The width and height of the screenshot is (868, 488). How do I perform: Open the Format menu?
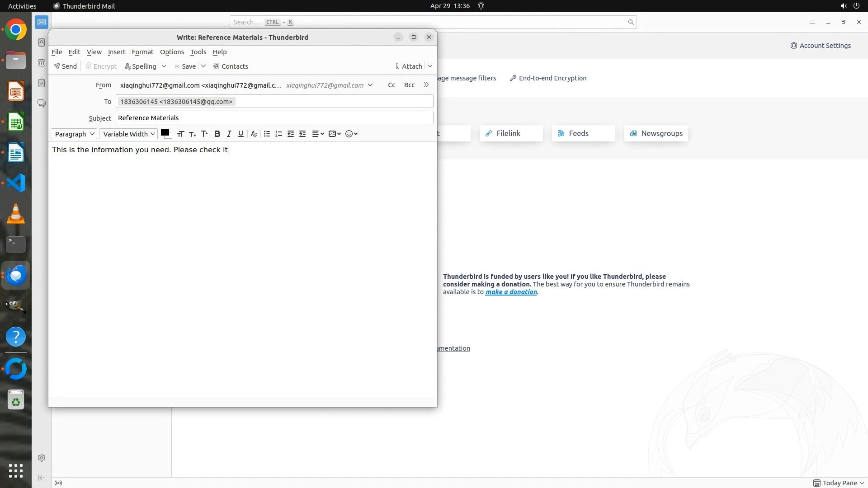click(142, 52)
